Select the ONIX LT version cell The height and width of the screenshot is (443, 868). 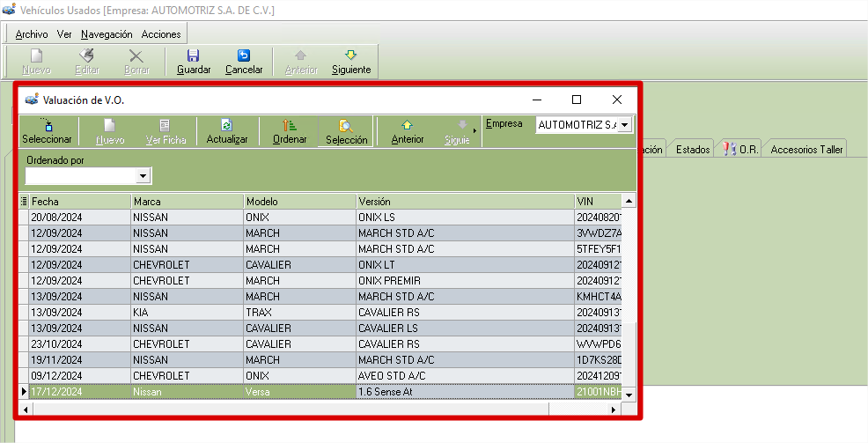(465, 265)
